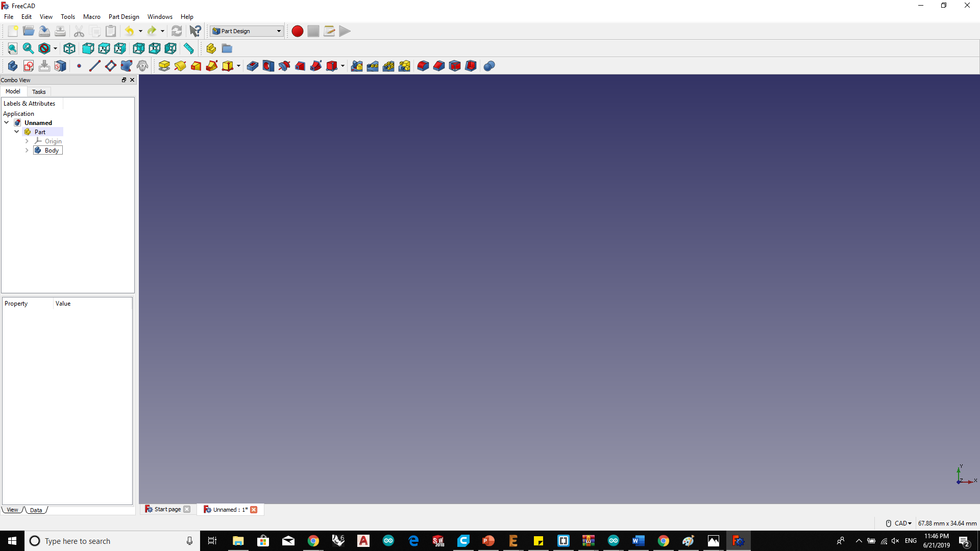Image resolution: width=980 pixels, height=551 pixels.
Task: Start macro recording with red button
Action: (x=297, y=31)
